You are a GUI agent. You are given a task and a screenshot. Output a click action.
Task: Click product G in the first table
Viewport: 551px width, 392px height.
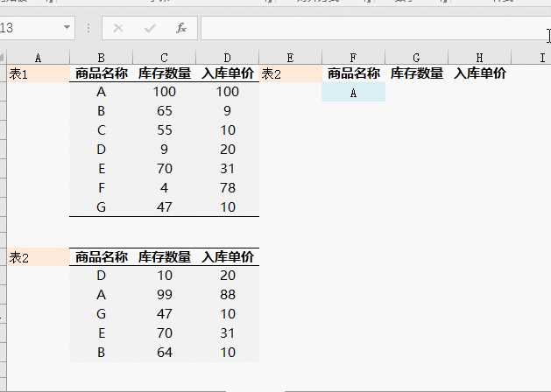tap(102, 207)
